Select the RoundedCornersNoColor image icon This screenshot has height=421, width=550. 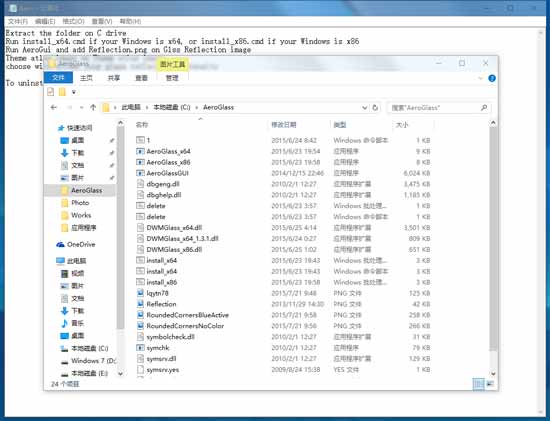(x=140, y=326)
